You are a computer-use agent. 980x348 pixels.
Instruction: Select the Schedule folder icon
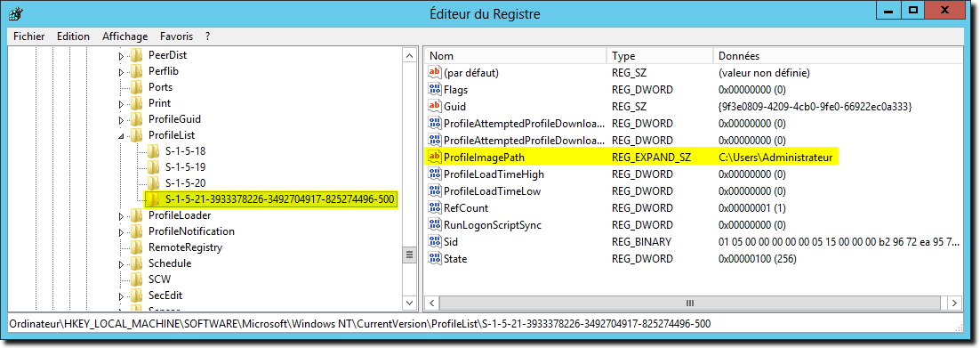click(x=136, y=263)
